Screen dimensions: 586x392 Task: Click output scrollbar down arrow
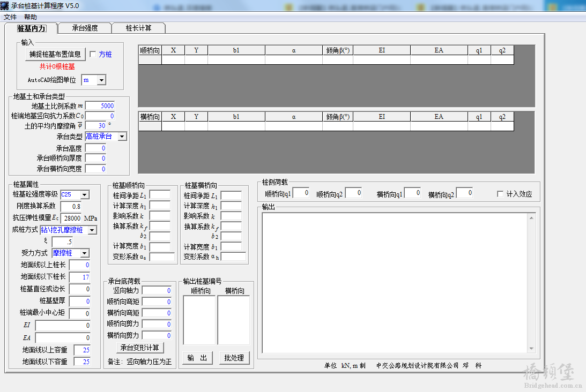pyautogui.click(x=531, y=348)
